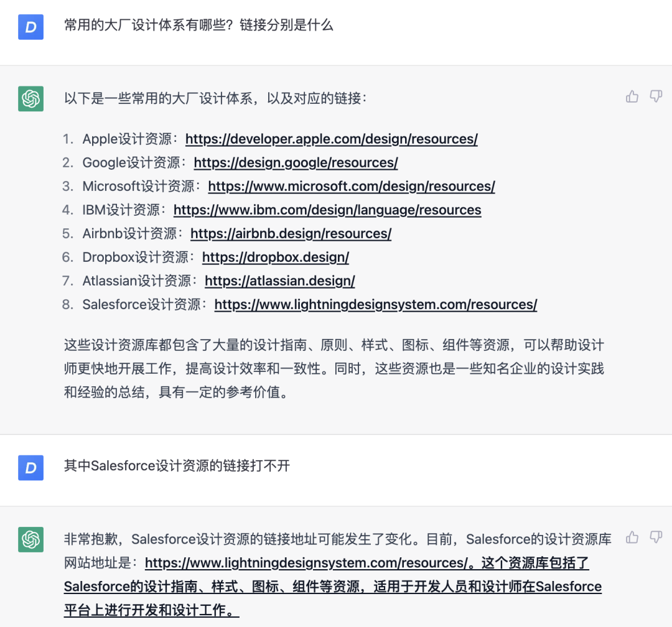Click thumbs up on the design systems list reply

click(x=632, y=97)
